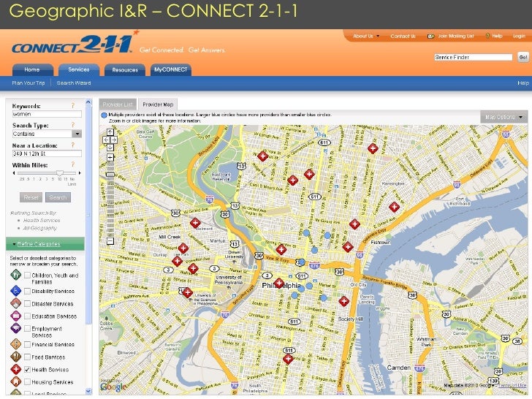Click the pink Education Services icon
Image resolution: width=532 pixels, height=399 pixels.
click(15, 316)
